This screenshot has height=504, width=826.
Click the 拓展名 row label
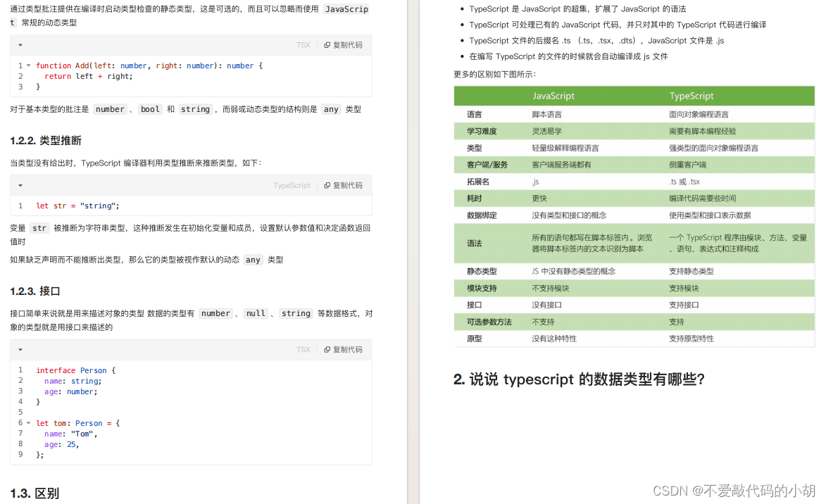coord(478,182)
